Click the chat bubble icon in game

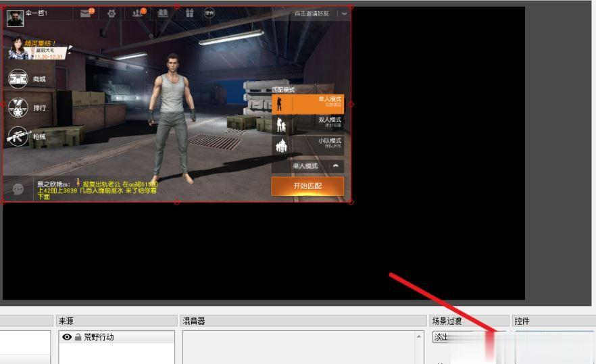tap(18, 189)
